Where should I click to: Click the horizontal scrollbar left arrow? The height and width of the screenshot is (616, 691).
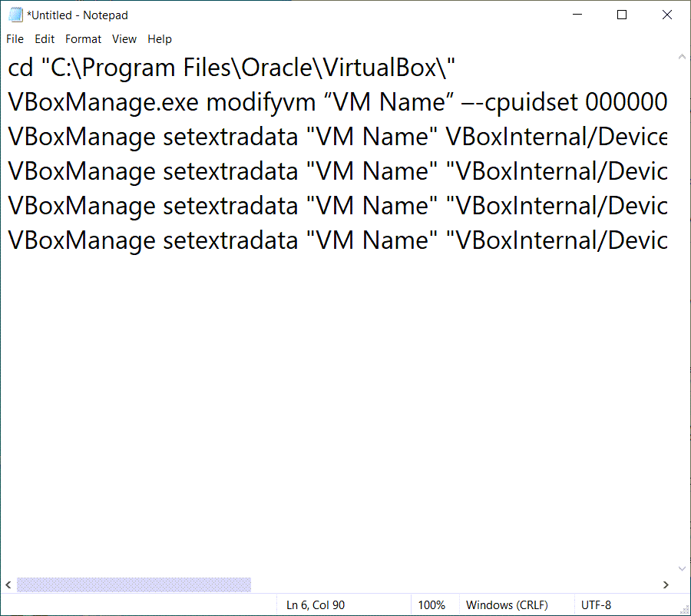click(x=8, y=585)
